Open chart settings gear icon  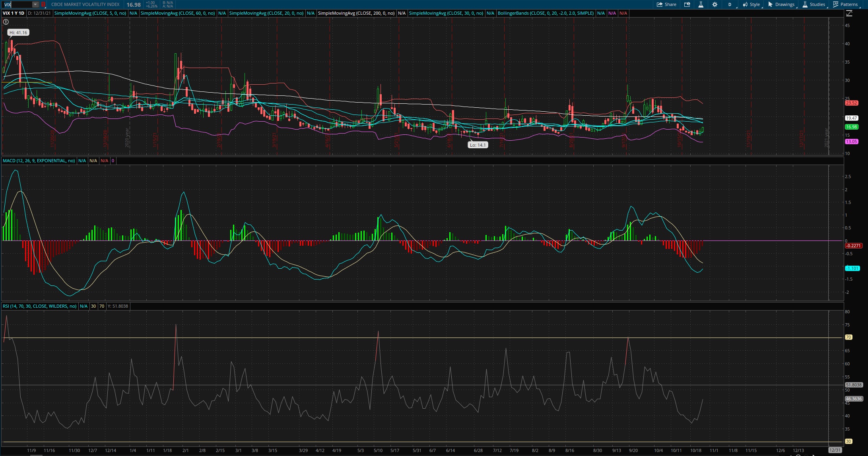point(715,4)
